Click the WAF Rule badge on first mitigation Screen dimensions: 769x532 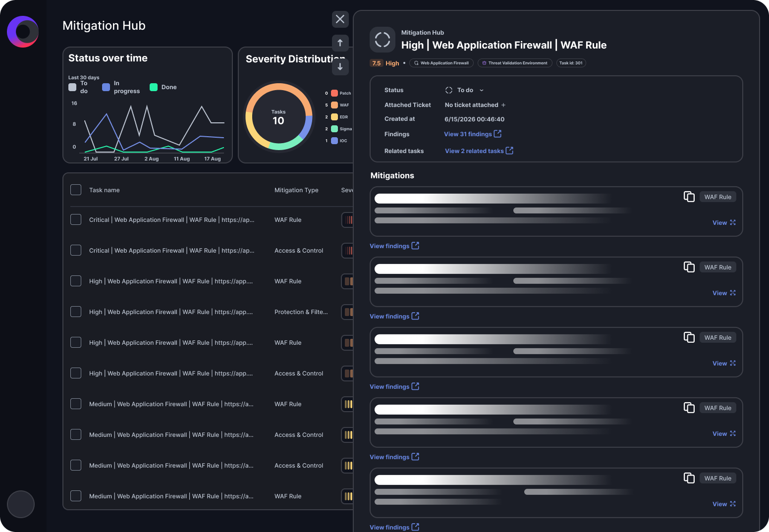(x=718, y=197)
